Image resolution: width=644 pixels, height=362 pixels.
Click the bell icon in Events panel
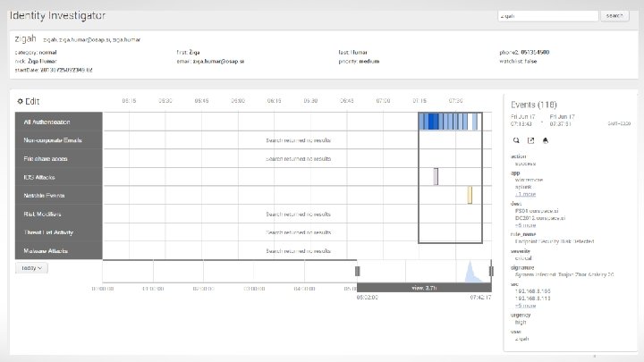[x=546, y=140]
